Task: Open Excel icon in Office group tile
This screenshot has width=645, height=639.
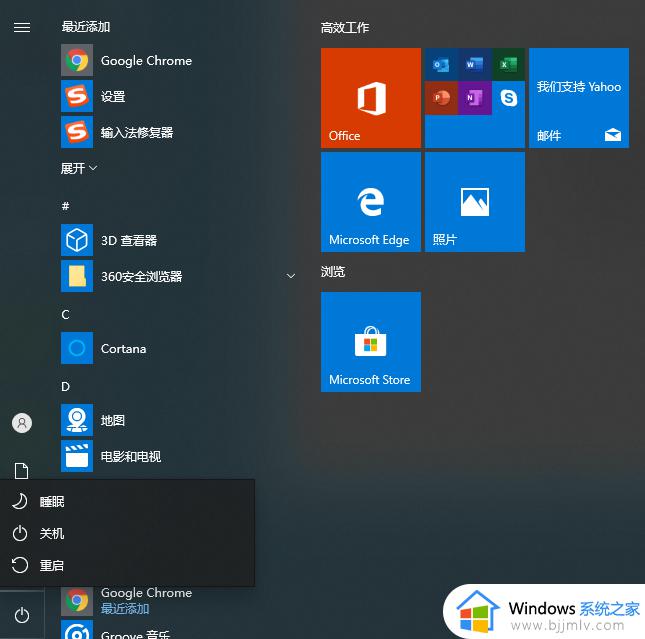Action: (x=508, y=65)
